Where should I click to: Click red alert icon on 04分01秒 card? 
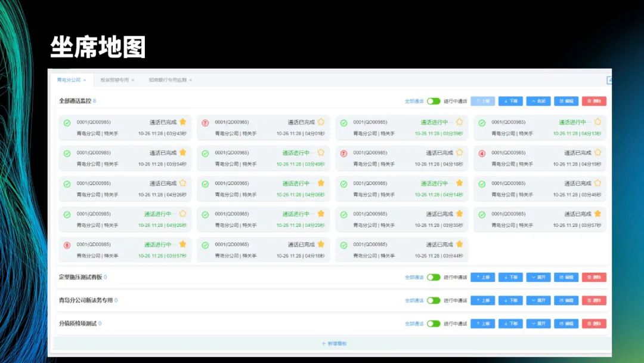[205, 123]
